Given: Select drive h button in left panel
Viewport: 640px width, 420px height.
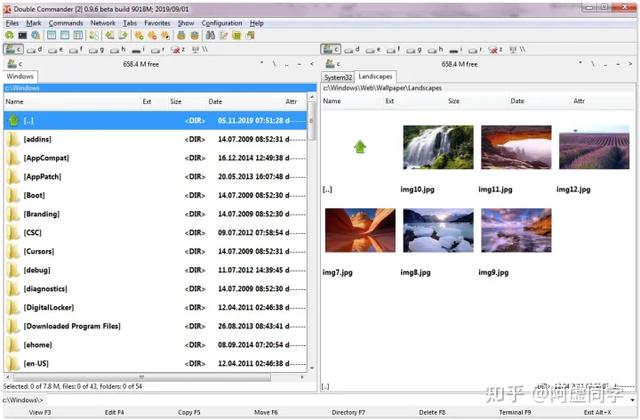Looking at the screenshot, I should pos(118,50).
